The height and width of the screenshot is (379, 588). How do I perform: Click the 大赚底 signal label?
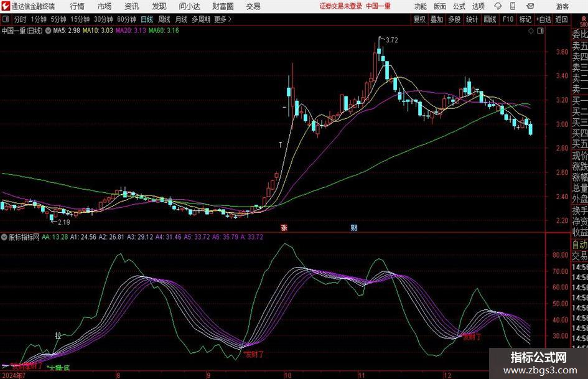58,367
